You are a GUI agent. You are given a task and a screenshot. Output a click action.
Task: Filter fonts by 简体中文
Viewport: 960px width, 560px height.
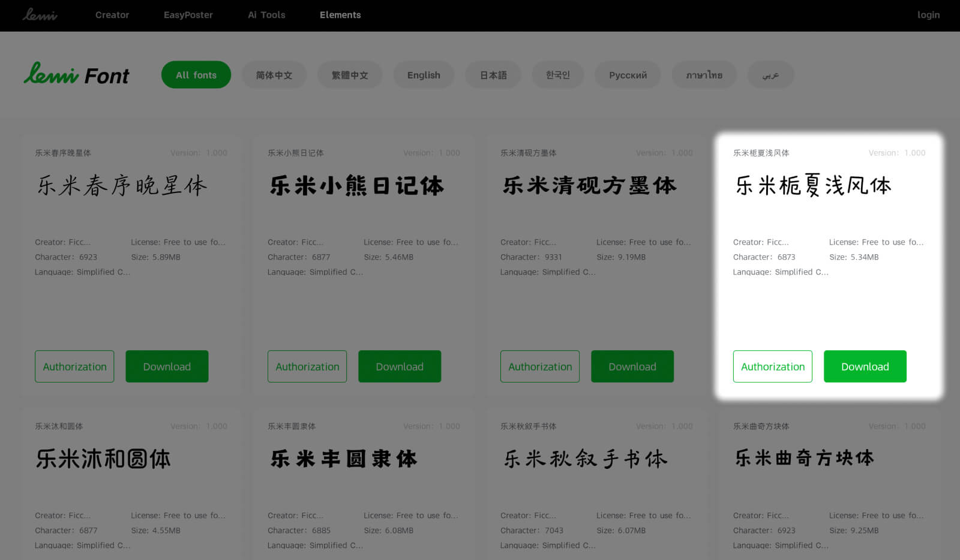pyautogui.click(x=274, y=75)
